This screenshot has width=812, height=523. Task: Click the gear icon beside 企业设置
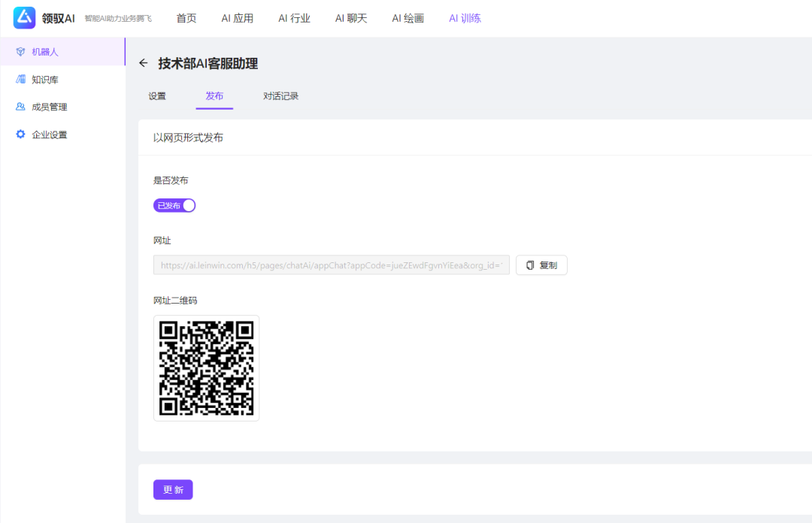(20, 134)
